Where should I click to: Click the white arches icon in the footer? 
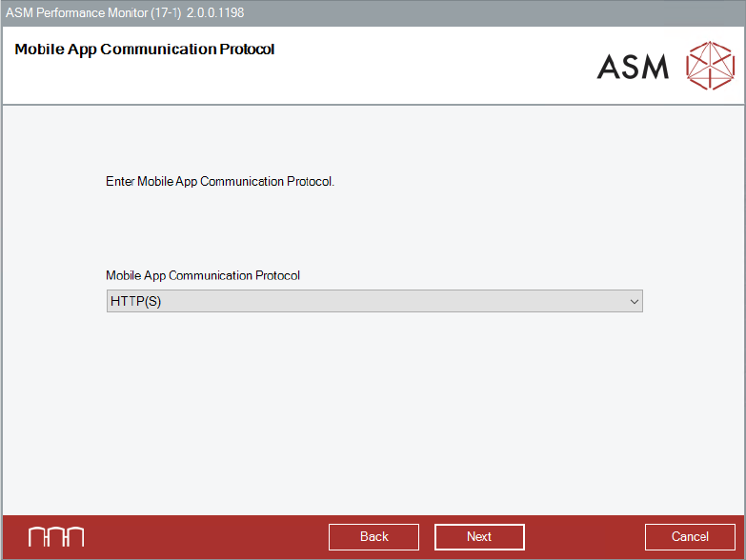(56, 537)
